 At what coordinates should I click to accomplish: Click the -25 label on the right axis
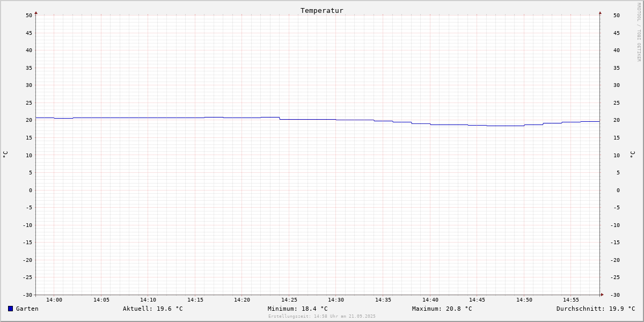(615, 277)
